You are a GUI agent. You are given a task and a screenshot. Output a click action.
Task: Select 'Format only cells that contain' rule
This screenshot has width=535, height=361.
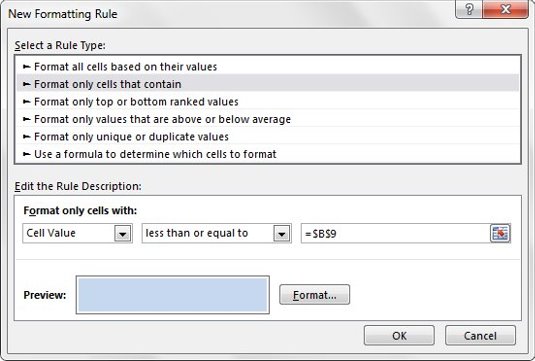pos(268,84)
